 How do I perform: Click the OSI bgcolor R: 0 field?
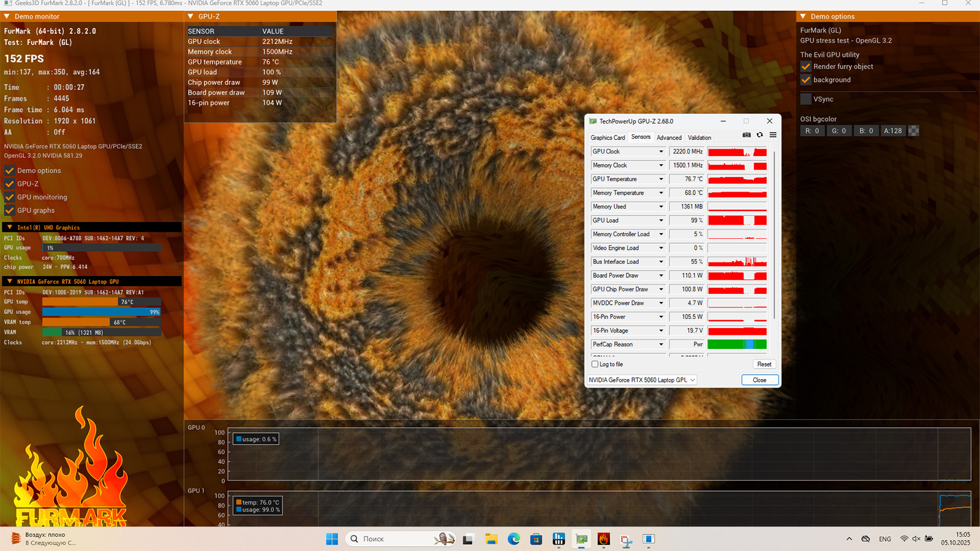812,131
